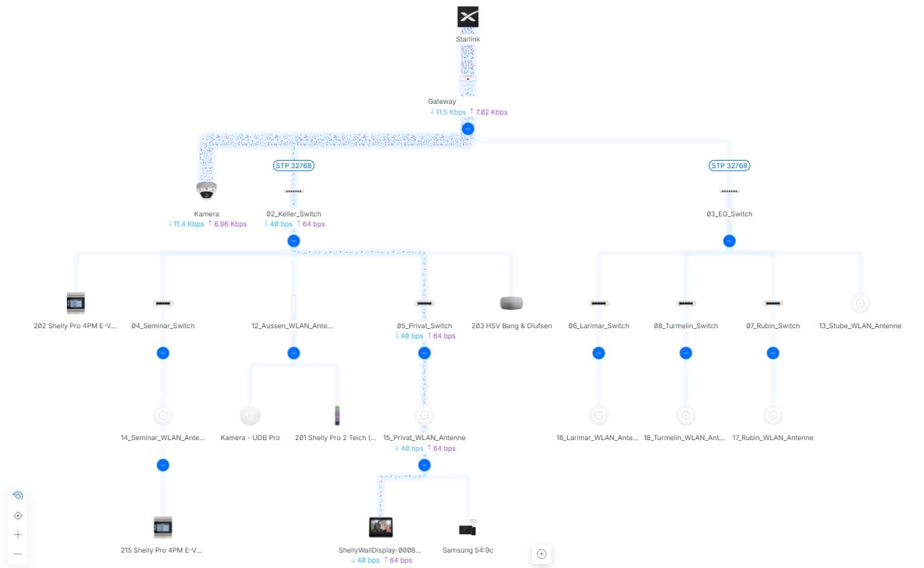924x568 pixels.
Task: Click the STP 32768 badge above 03_EG_Switch
Action: (x=729, y=165)
